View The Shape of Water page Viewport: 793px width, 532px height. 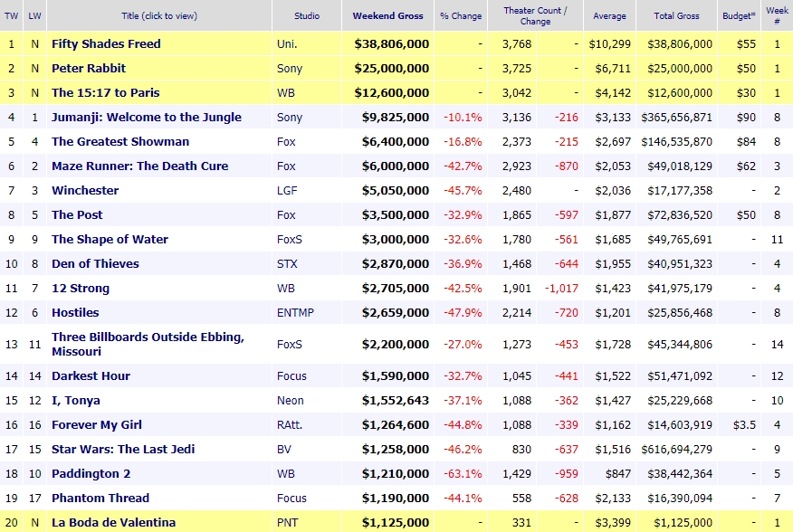tap(110, 239)
